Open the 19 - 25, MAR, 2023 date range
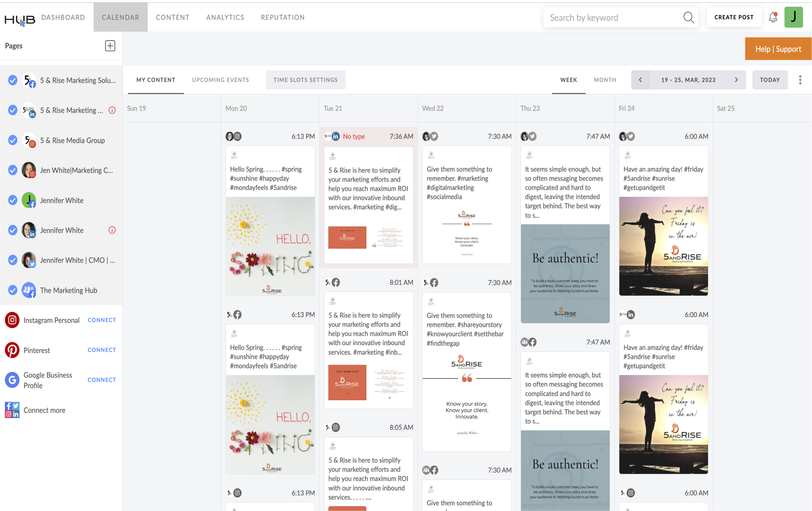This screenshot has height=511, width=812. (x=688, y=80)
